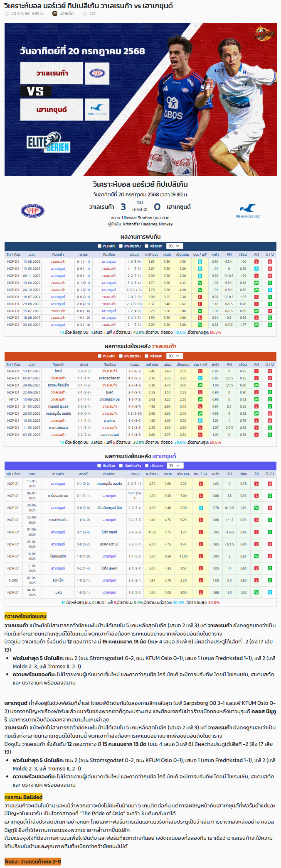Open the วาเลเรนก้า away-team link in Vålerenga's 13-07-2025 row
The image size is (281, 868).
(x=109, y=371)
